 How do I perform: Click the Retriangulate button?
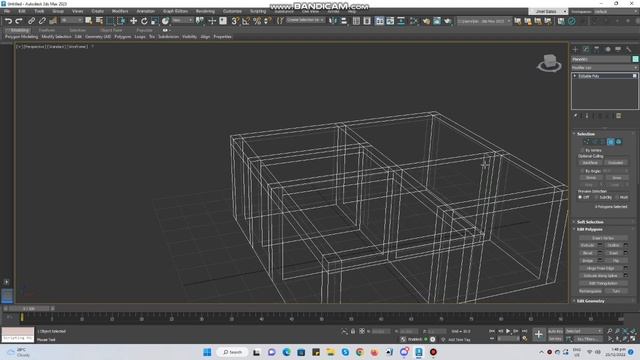tap(590, 291)
